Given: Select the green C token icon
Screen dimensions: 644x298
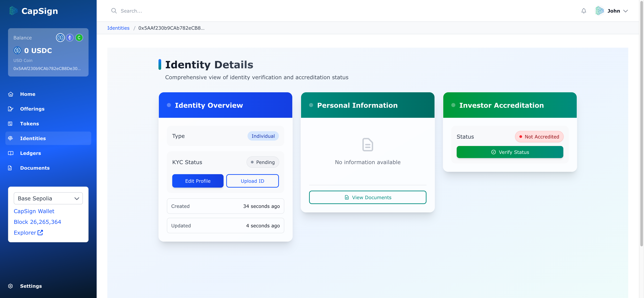Looking at the screenshot, I should point(79,38).
